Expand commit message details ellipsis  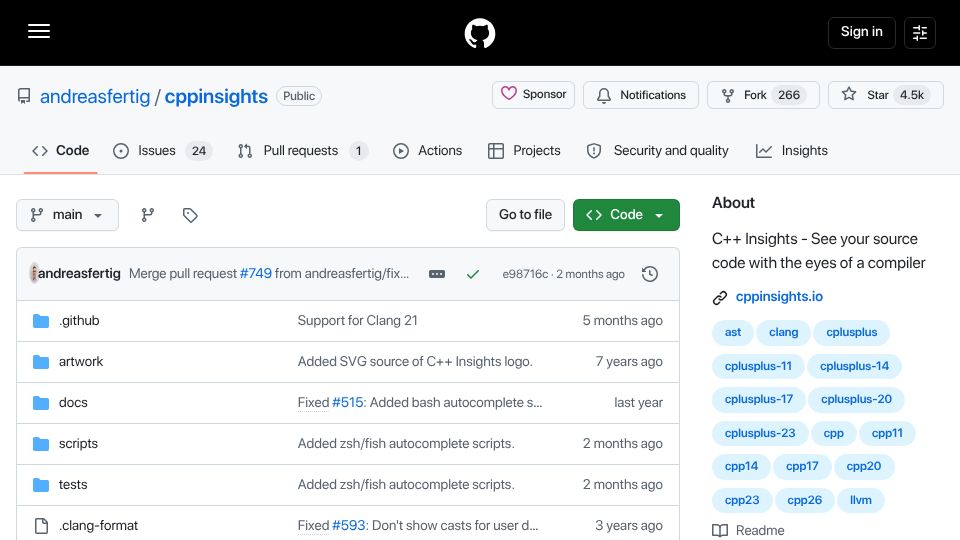tap(437, 274)
